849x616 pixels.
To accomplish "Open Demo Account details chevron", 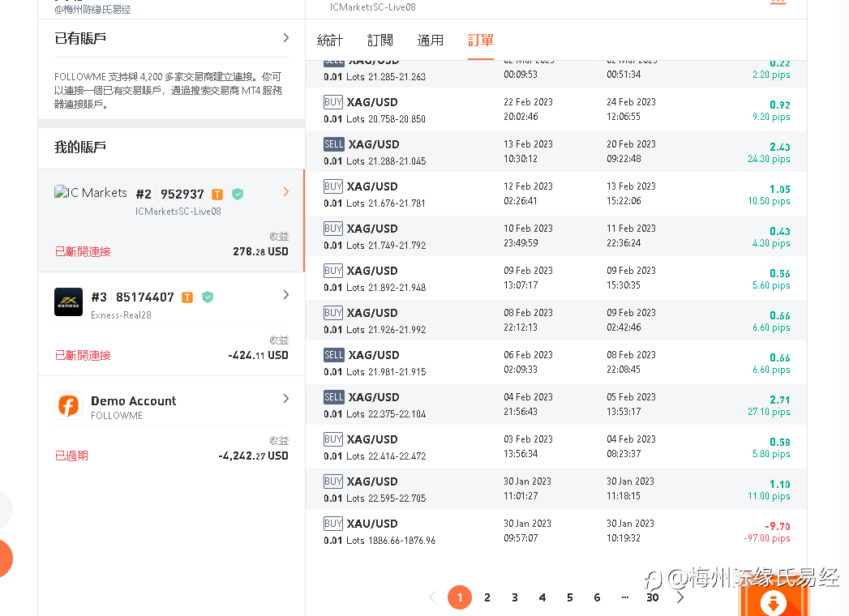I will (x=286, y=399).
